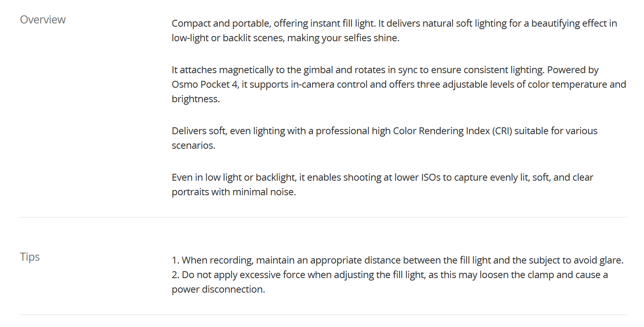This screenshot has height=327, width=644.
Task: Click the word "brightness." in the overview
Action: [x=196, y=99]
